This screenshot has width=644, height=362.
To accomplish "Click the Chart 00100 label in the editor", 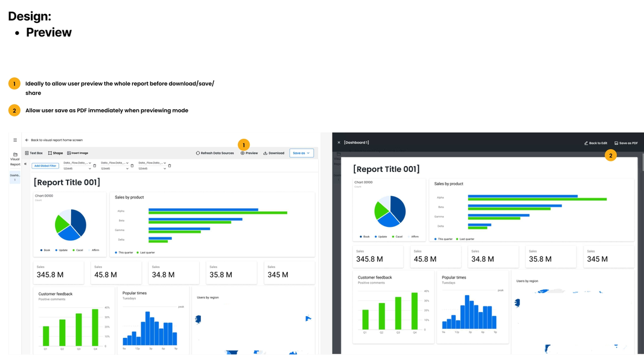I will click(x=43, y=195).
